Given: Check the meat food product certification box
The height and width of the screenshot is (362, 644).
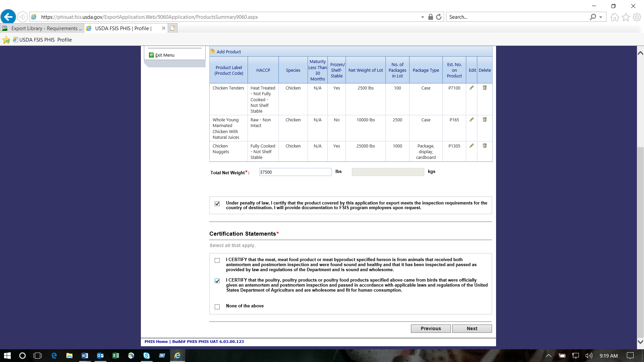Looking at the screenshot, I should pos(217,260).
